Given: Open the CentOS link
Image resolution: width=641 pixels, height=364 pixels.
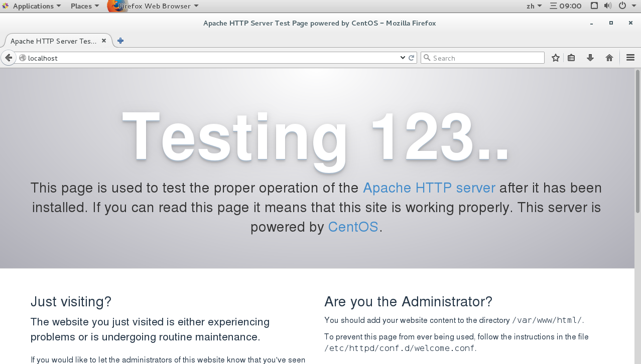Looking at the screenshot, I should click(353, 227).
